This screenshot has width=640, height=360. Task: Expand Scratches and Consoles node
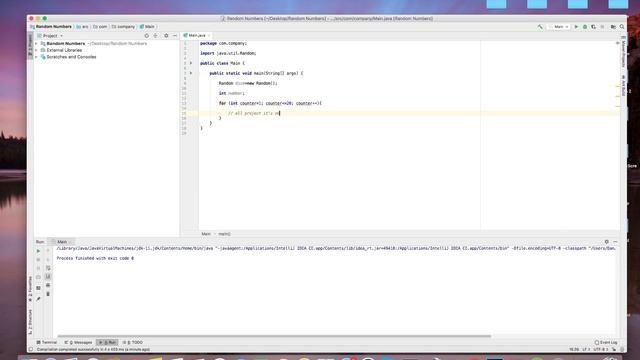pos(36,57)
